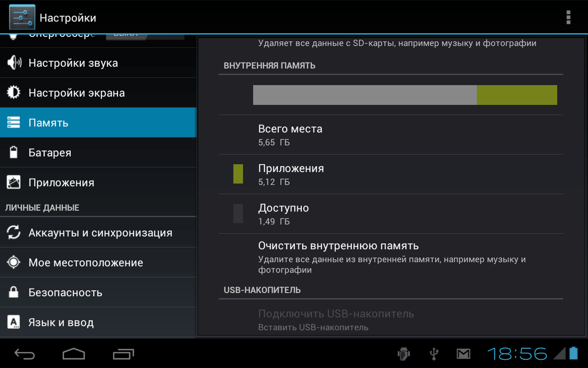Open the three-dot overflow menu
This screenshot has width=588, height=368.
tap(568, 17)
